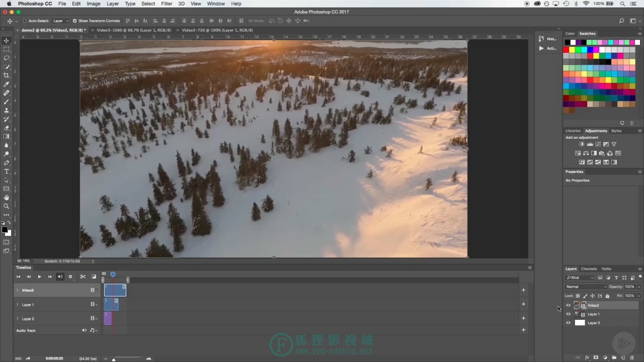
Task: Add media to Video2 track
Action: 523,290
